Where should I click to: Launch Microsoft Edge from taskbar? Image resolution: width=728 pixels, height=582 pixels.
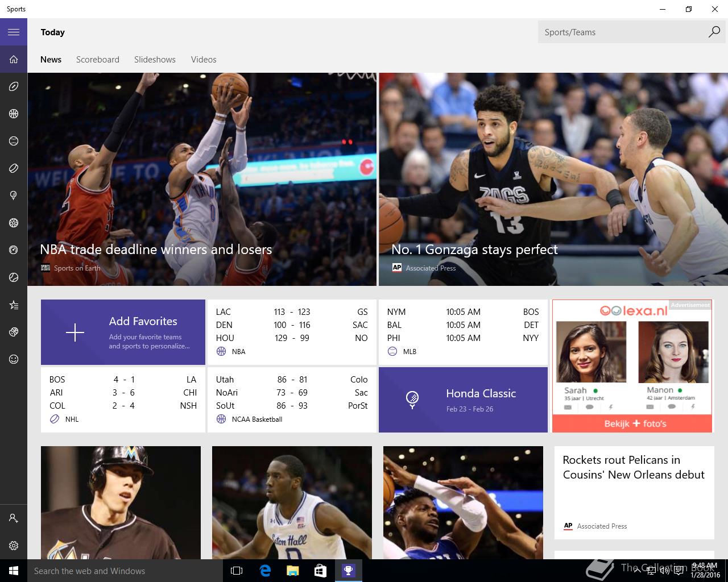264,571
